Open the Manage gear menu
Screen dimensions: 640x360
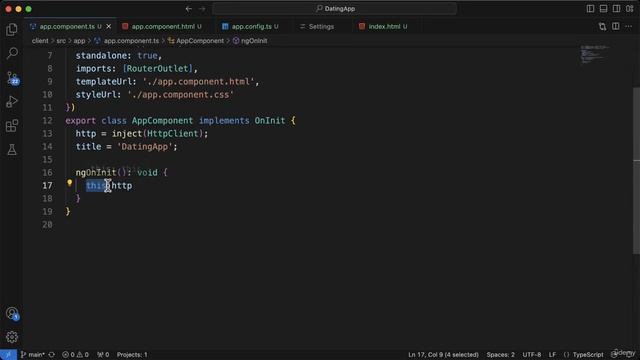(12, 337)
